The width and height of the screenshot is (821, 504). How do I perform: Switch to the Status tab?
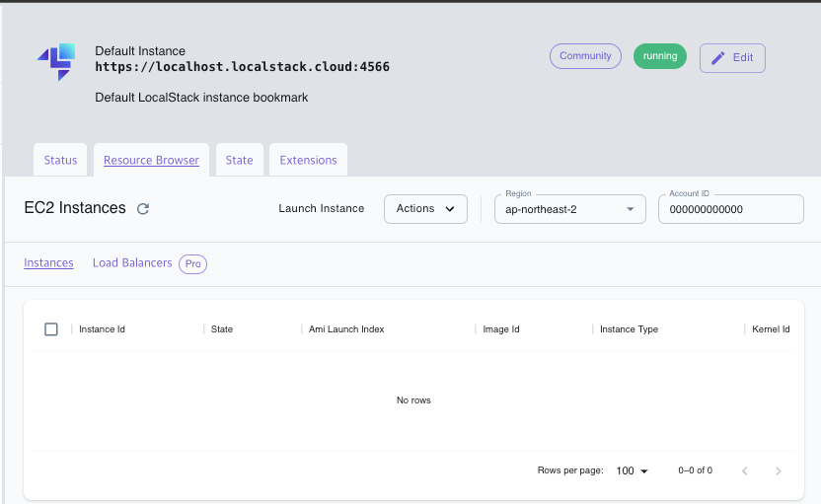[x=60, y=160]
